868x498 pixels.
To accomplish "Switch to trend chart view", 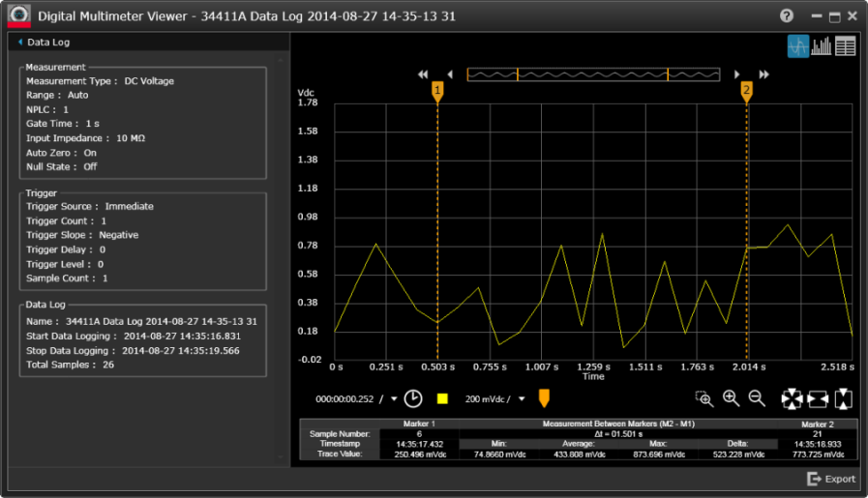I will tap(798, 46).
